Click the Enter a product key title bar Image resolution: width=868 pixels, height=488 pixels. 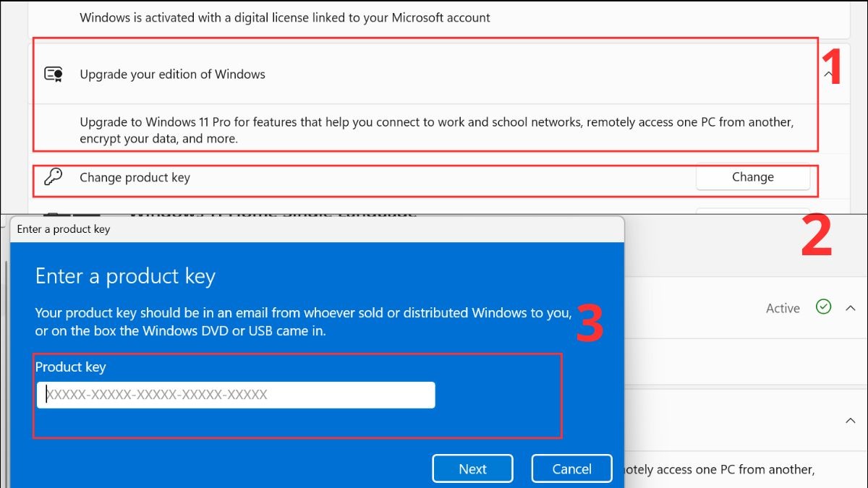[x=317, y=229]
